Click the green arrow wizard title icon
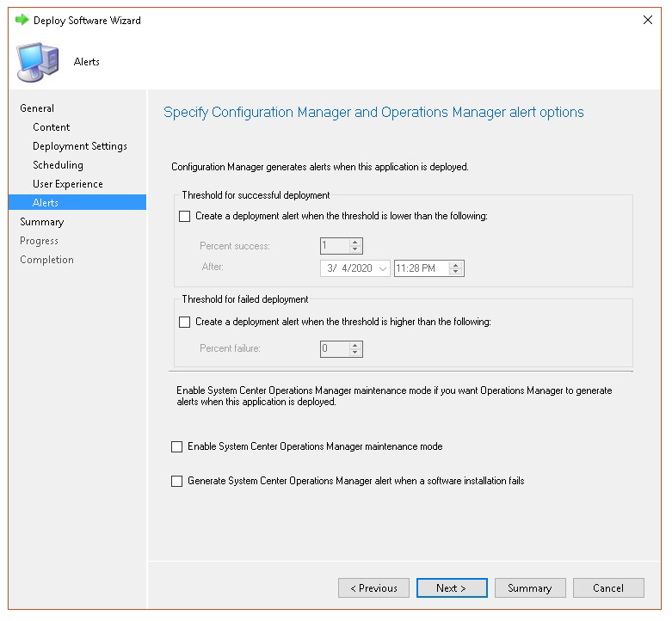The width and height of the screenshot is (672, 621). click(22, 20)
